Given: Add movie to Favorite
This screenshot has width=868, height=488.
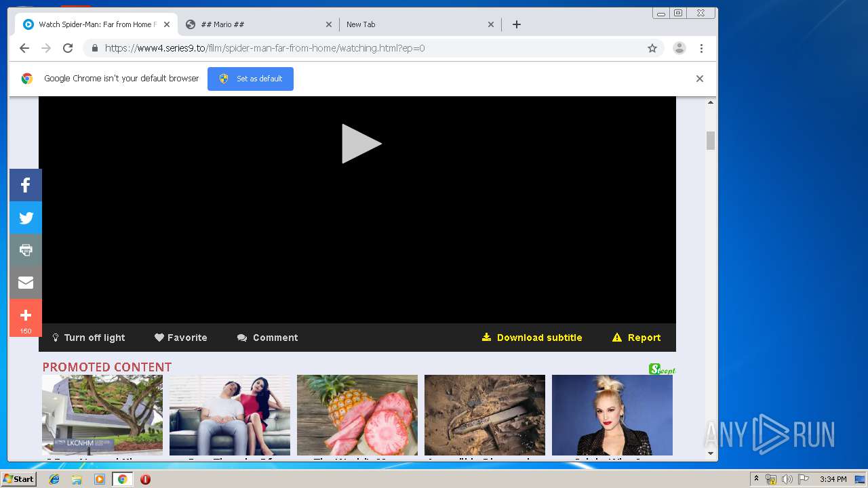Looking at the screenshot, I should (x=181, y=338).
